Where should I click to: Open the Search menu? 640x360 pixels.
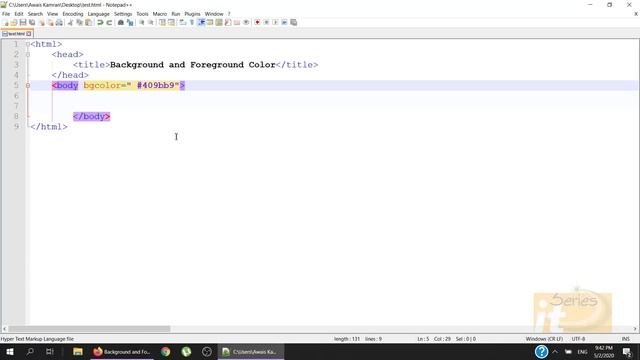pos(35,14)
